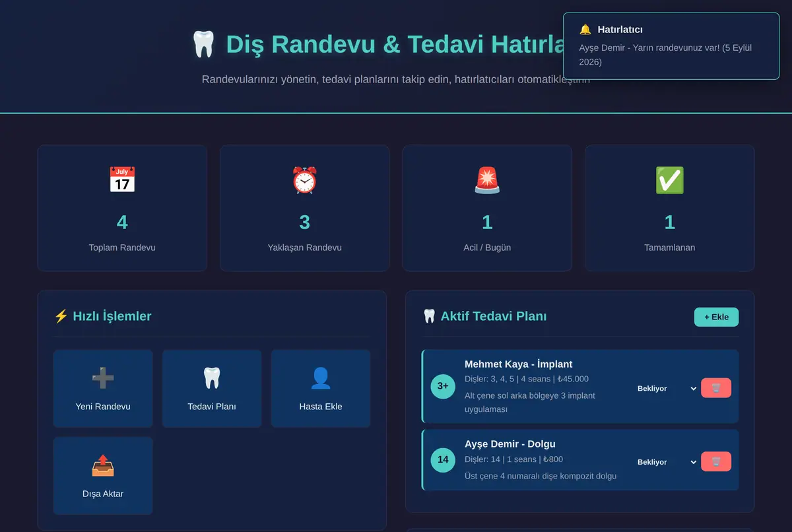
Task: Click the tooth icon on Tedavi Planı tile
Action: pyautogui.click(x=212, y=378)
